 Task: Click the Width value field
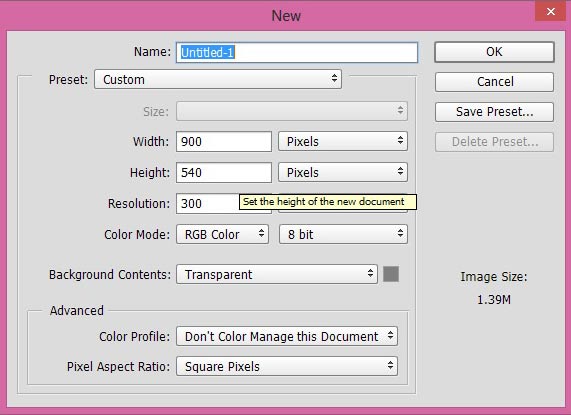pyautogui.click(x=224, y=141)
